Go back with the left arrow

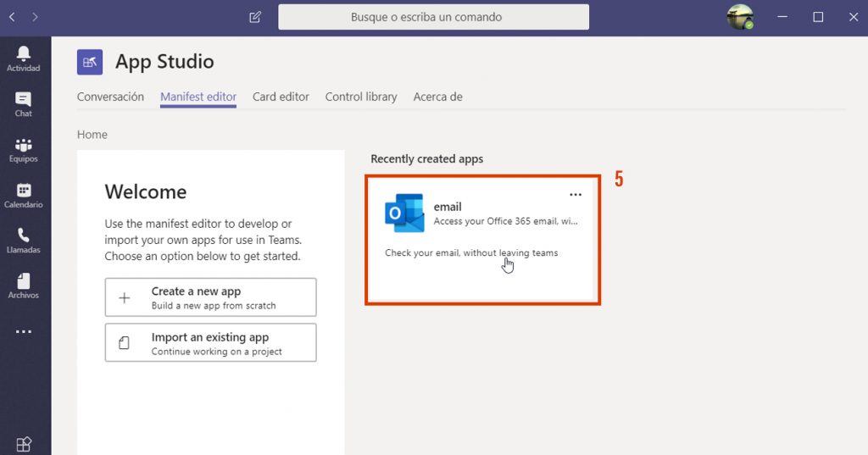(x=12, y=17)
